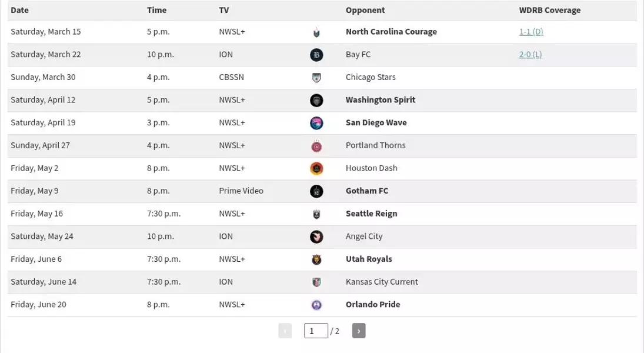
Task: Click the Houston Dash logo
Action: (x=316, y=168)
